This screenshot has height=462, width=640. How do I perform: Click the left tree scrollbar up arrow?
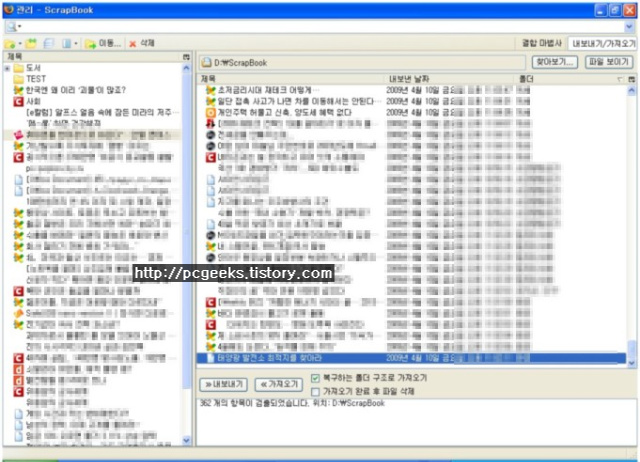click(x=187, y=68)
